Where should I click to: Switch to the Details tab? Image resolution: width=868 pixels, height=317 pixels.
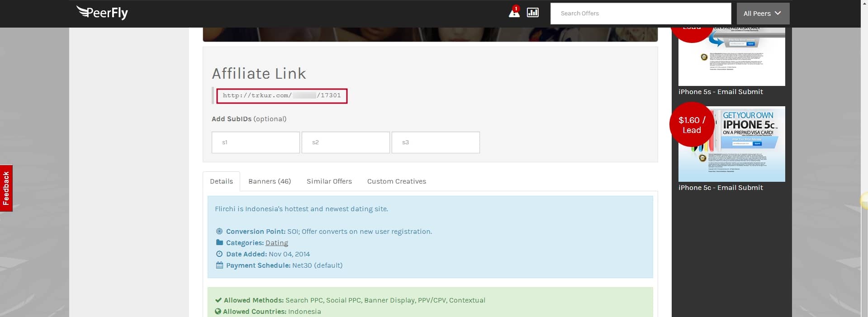coord(221,181)
